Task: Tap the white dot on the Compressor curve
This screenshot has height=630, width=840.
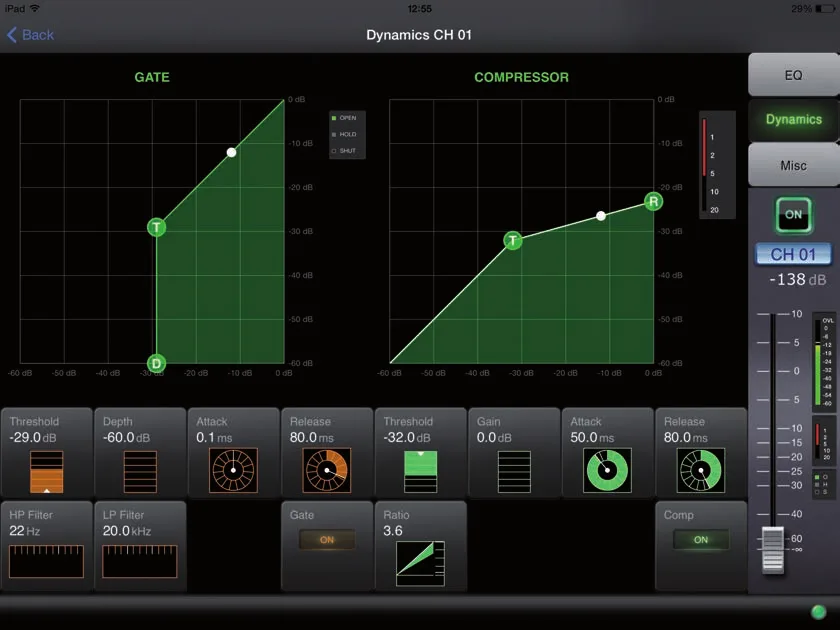Action: [x=601, y=216]
